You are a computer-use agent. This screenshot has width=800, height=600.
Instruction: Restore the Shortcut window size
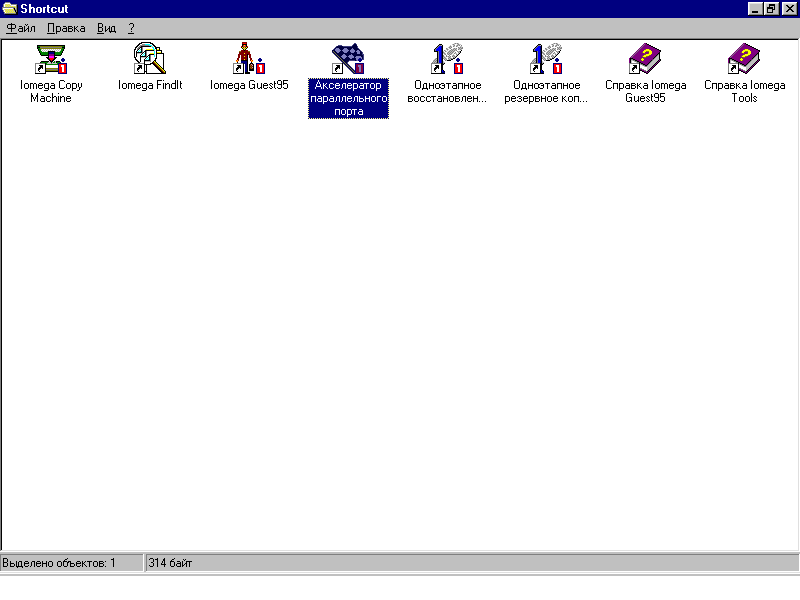tap(772, 9)
